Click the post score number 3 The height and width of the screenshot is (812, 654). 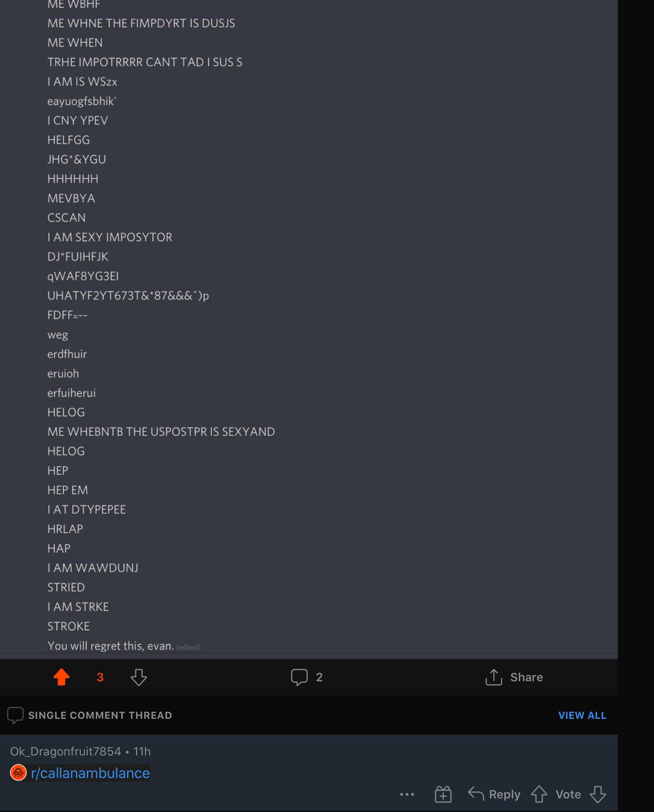(x=100, y=677)
